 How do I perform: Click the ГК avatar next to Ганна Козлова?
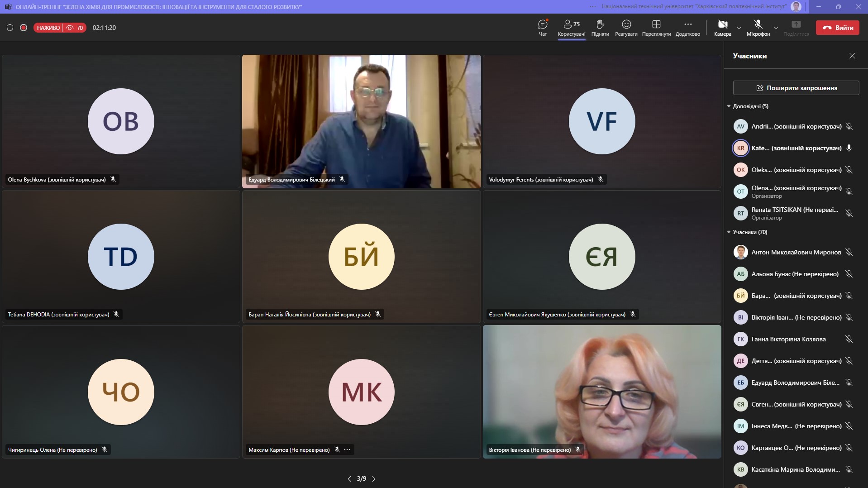[x=740, y=339]
